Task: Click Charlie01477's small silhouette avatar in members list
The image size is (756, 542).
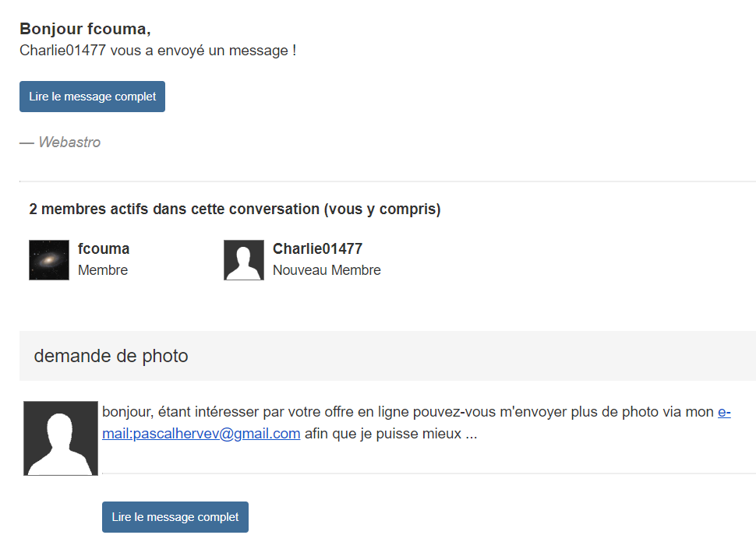Action: coord(244,260)
